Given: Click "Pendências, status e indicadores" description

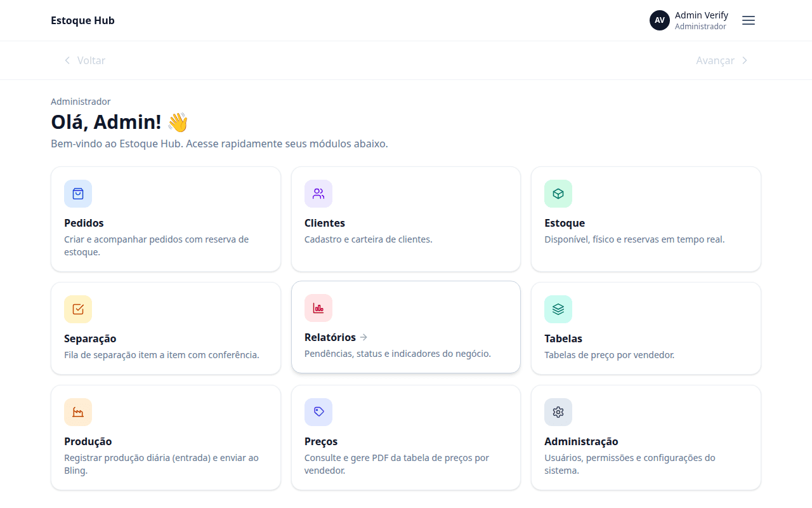Looking at the screenshot, I should click(398, 354).
